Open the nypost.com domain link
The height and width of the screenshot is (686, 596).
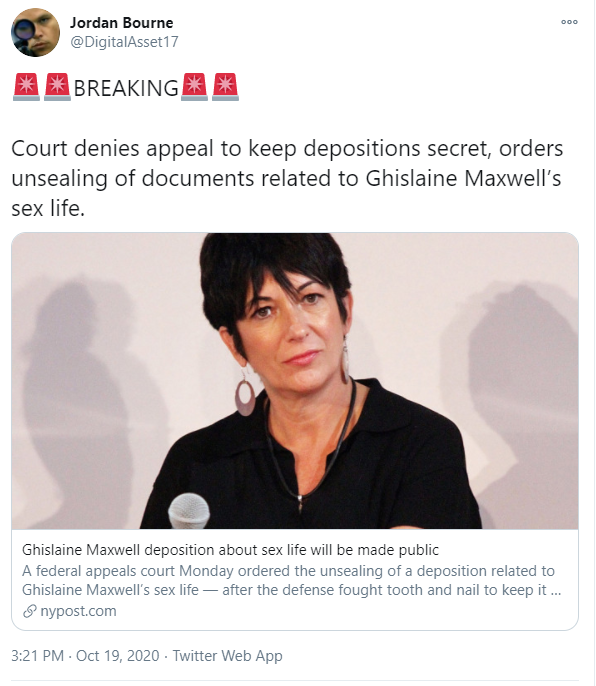78,611
